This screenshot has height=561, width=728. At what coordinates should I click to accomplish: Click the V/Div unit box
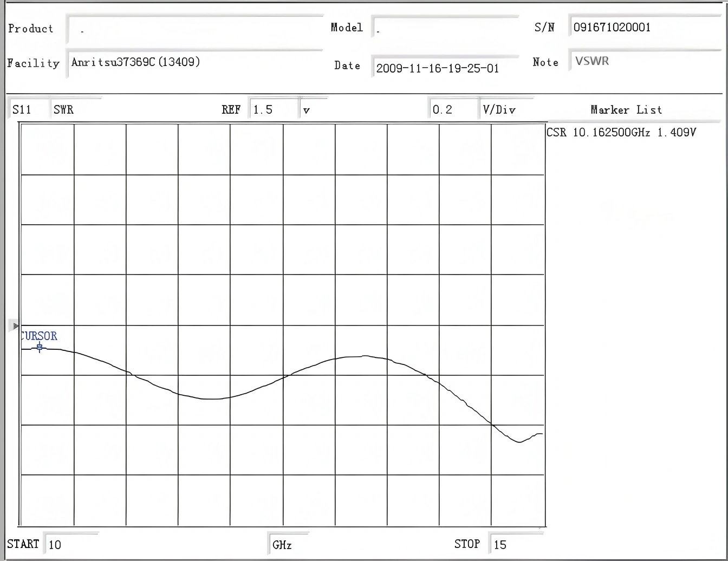(506, 109)
